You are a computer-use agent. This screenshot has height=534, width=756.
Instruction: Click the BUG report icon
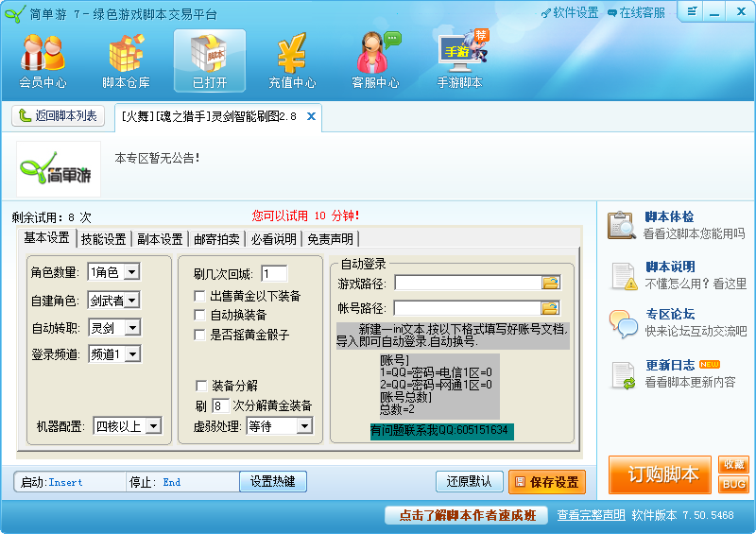[733, 484]
